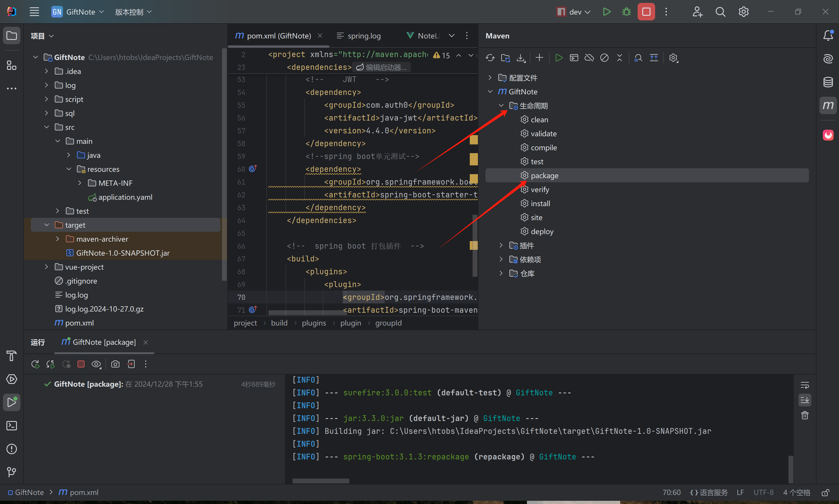Viewport: 839px width, 504px height.
Task: Stop the package run in Run panel
Action: 81,364
